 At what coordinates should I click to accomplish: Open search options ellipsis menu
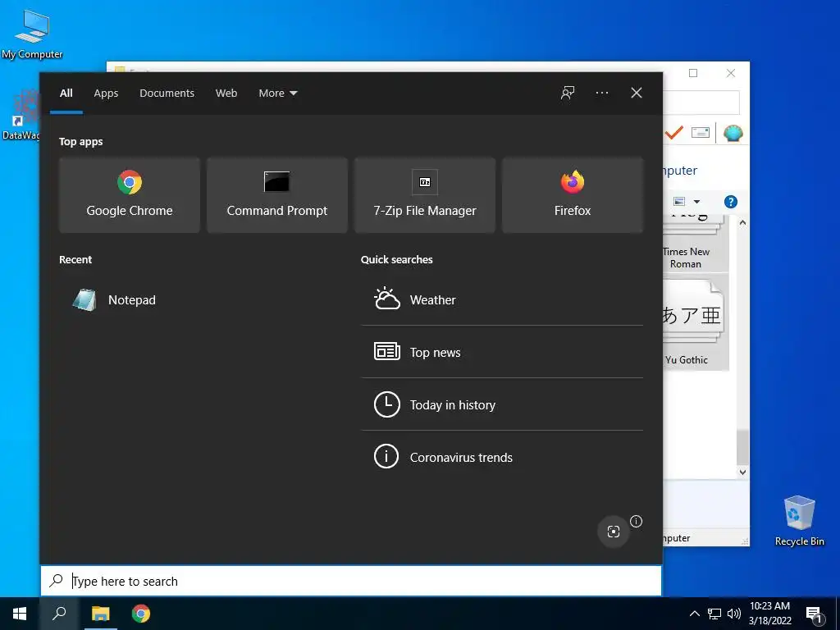click(x=602, y=93)
